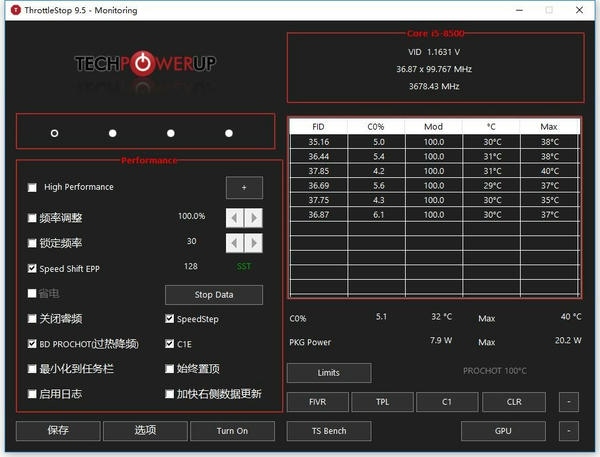The width and height of the screenshot is (600, 457).
Task: Open the 选项 options button
Action: 145,431
